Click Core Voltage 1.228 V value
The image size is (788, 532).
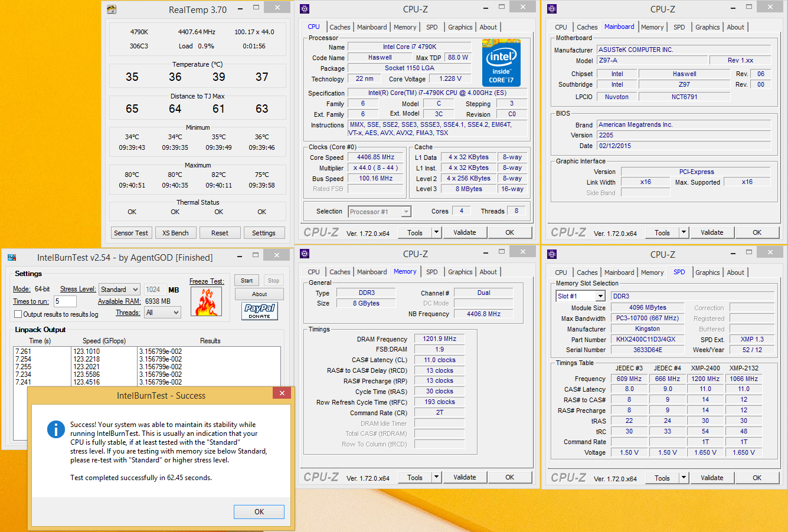click(x=450, y=78)
